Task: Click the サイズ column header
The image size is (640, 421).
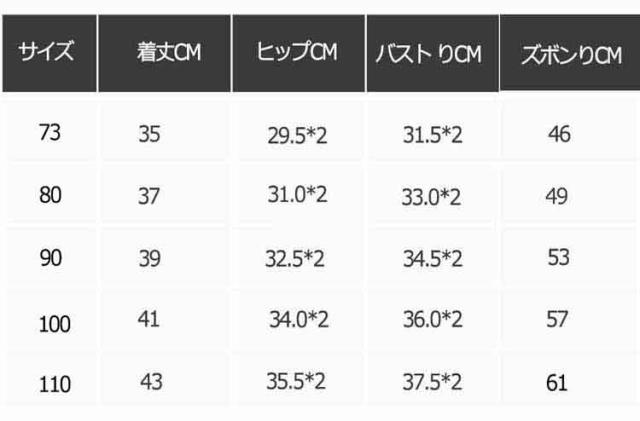Action: click(50, 53)
